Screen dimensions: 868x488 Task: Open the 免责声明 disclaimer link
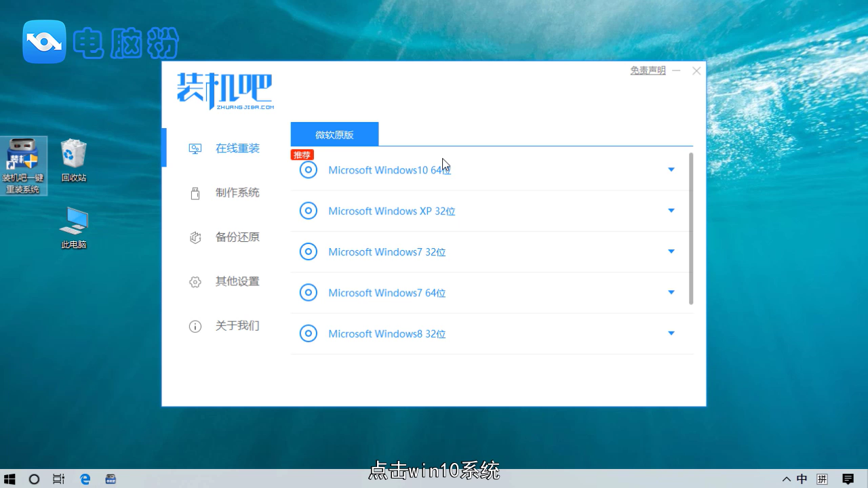648,70
